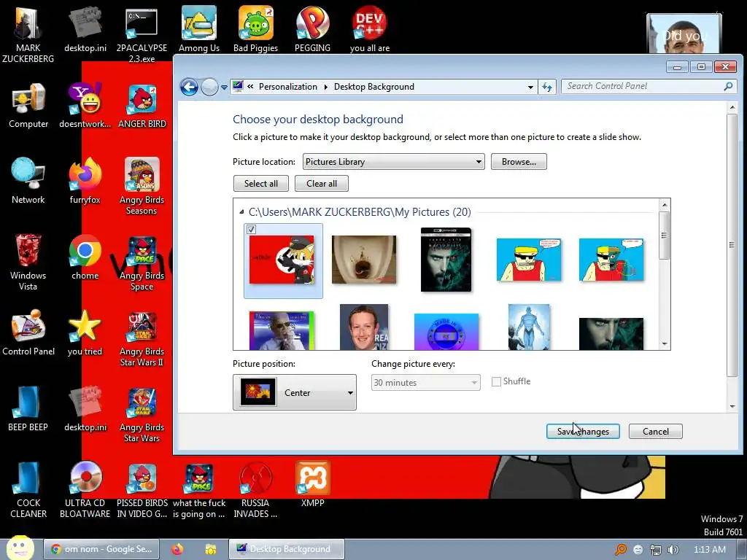Open the file explorer taskbar icon
Viewport: 747px width, 560px height.
[x=211, y=550]
